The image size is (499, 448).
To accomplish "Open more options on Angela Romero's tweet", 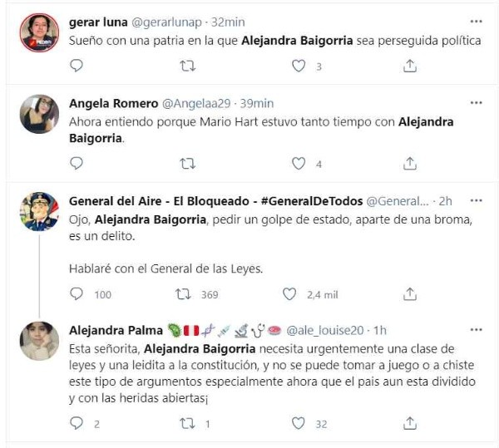I will pos(476,103).
